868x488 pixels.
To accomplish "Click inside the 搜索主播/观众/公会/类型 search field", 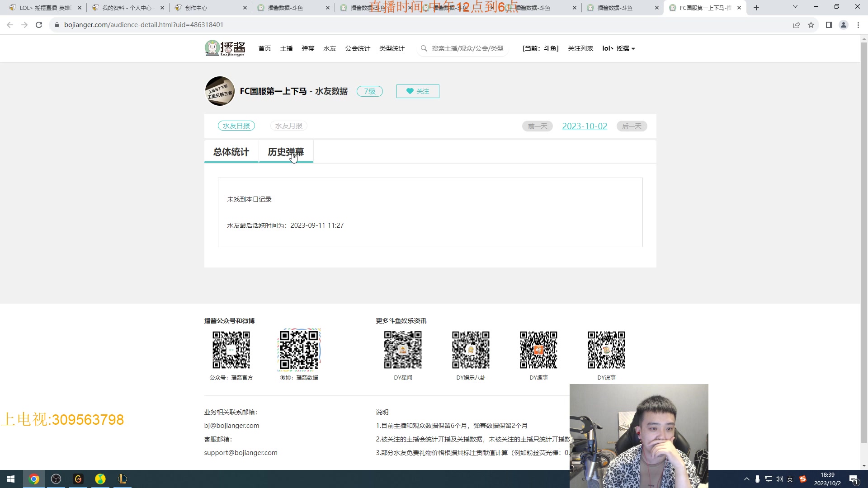I will click(x=466, y=48).
